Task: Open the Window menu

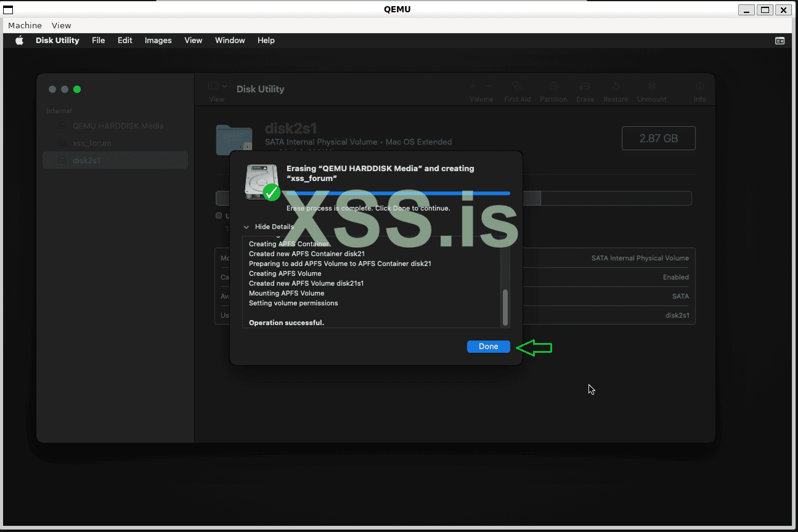Action: [230, 41]
